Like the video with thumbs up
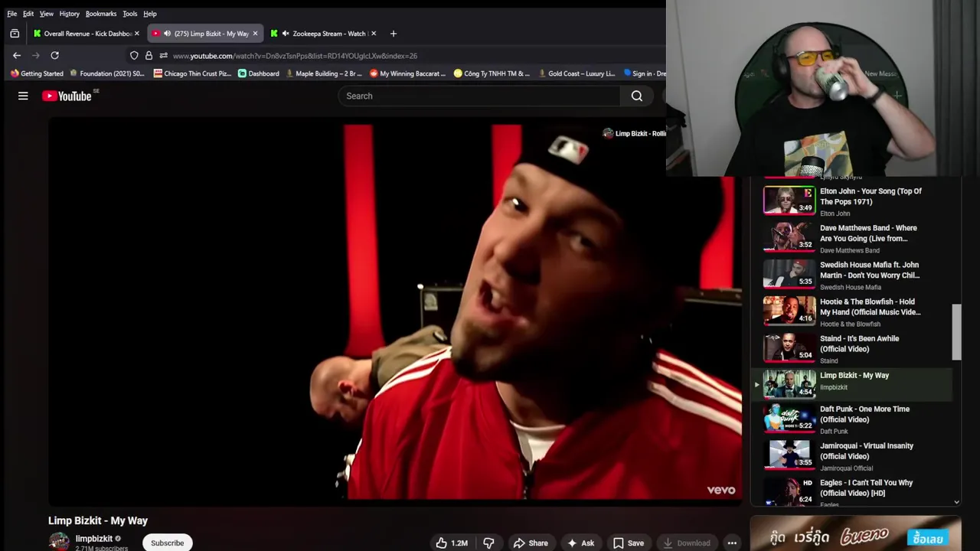 [x=452, y=543]
